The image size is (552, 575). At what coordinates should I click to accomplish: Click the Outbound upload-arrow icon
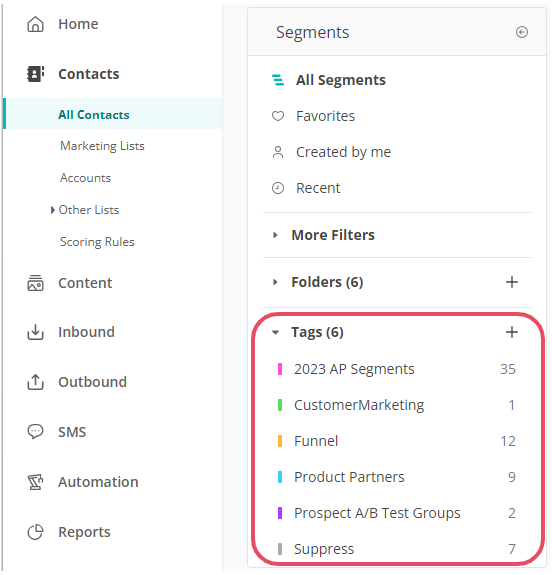coord(35,382)
